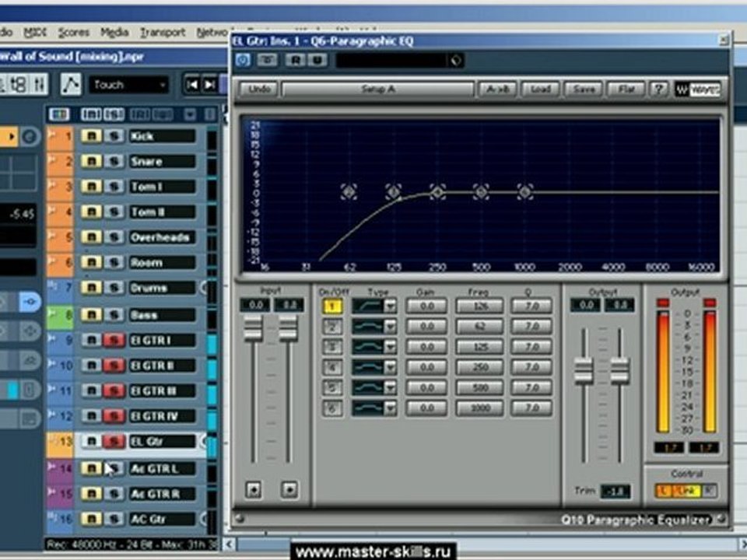Select the EQ band marker at 1000 Hz
The width and height of the screenshot is (747, 560).
coord(525,192)
